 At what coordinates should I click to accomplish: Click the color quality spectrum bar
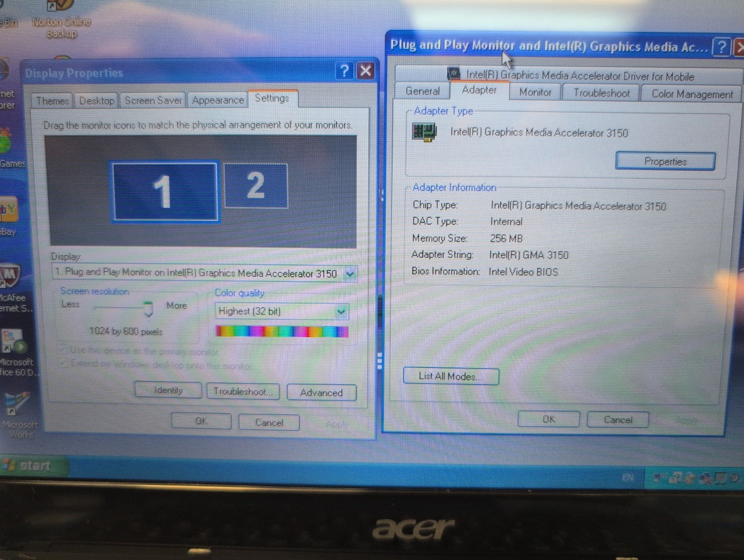click(x=282, y=332)
